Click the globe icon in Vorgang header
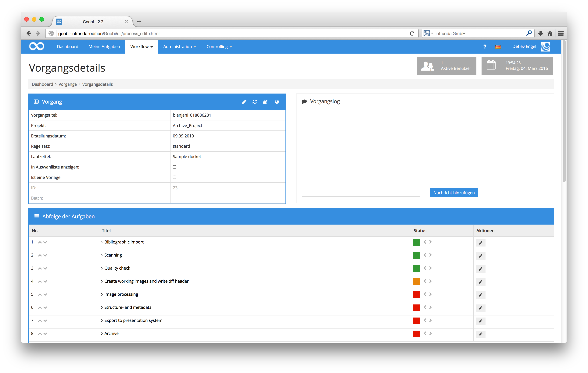The width and height of the screenshot is (588, 373). (x=277, y=102)
